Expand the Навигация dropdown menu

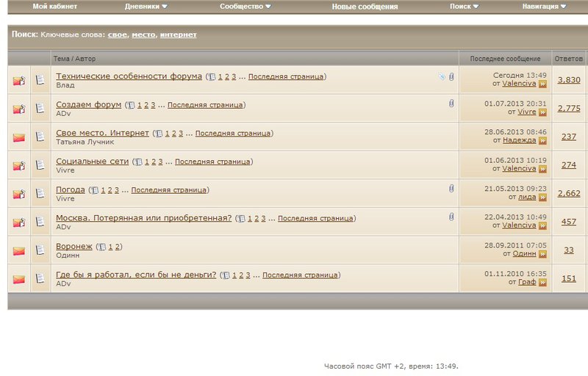(544, 7)
